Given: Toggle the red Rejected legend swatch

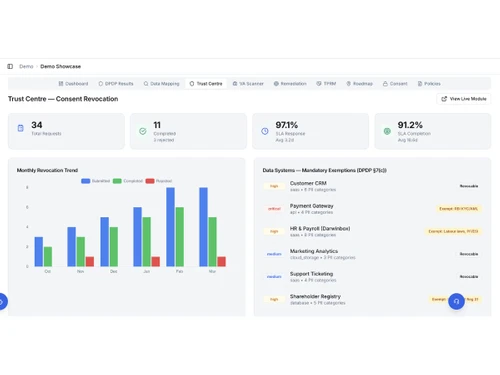Looking at the screenshot, I should click(150, 181).
